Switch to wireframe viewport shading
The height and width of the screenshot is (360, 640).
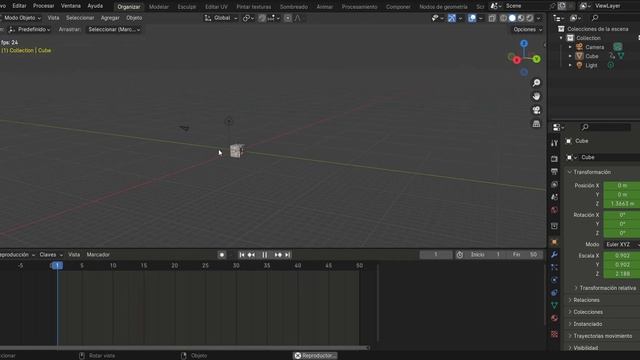point(503,18)
